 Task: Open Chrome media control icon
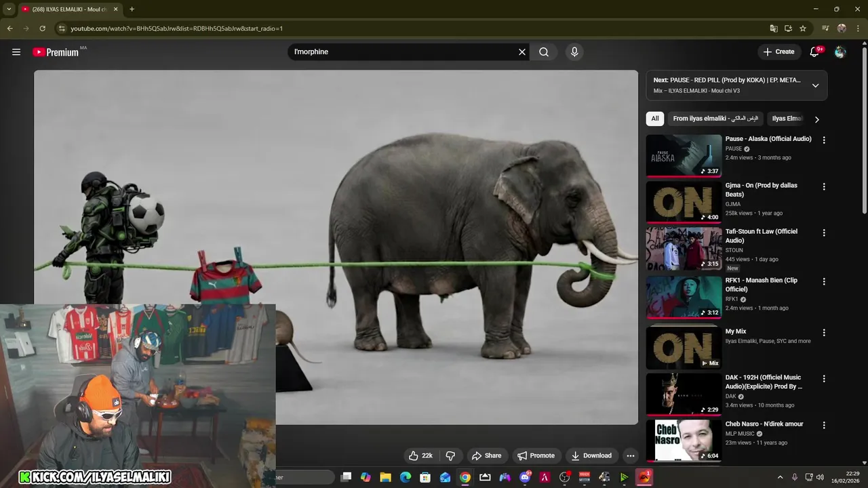(825, 28)
